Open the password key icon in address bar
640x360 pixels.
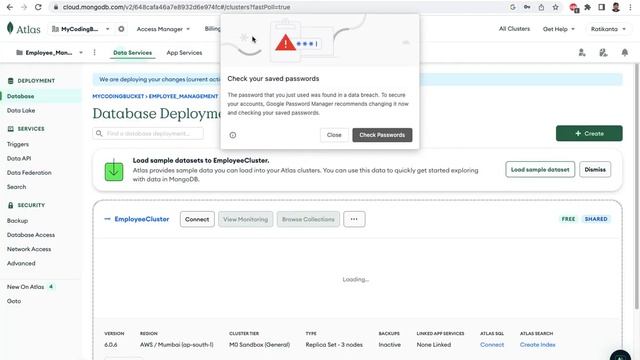point(527,7)
